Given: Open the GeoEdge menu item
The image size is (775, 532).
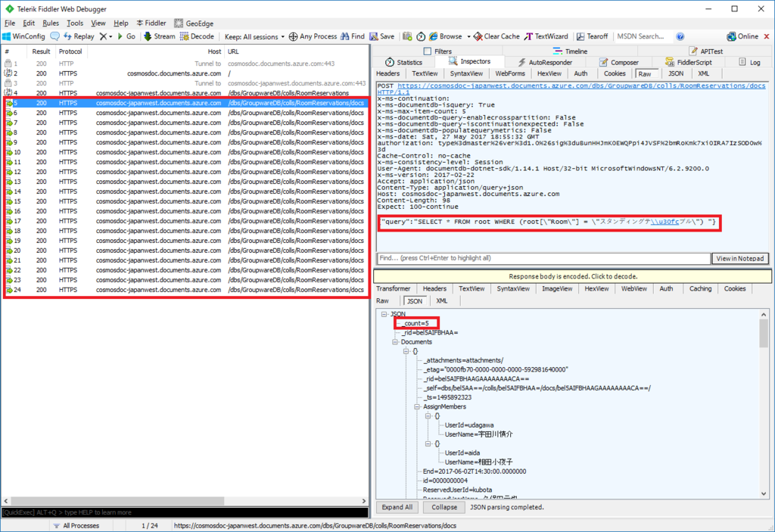Looking at the screenshot, I should coord(194,23).
